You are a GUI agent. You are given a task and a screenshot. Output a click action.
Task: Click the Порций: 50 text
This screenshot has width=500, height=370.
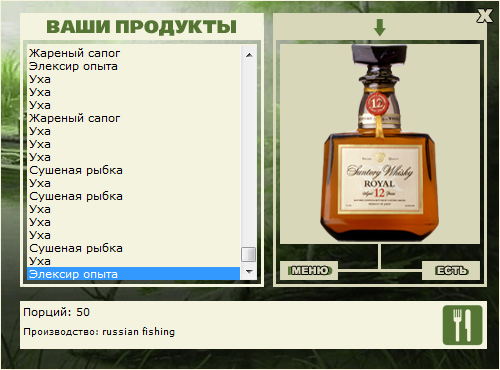tap(57, 312)
